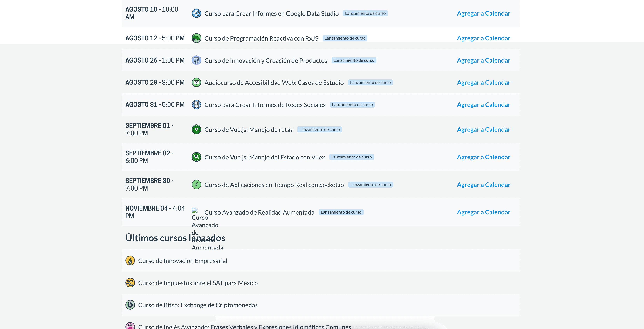Add Innovación y Creación de Productos to Calendar
This screenshot has height=329, width=644.
483,60
